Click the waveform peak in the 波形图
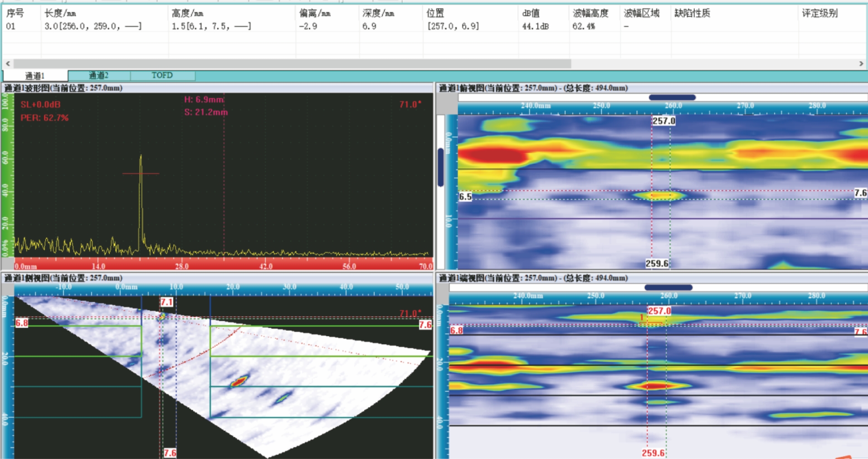Viewport: 868px width, 459px height. click(141, 157)
